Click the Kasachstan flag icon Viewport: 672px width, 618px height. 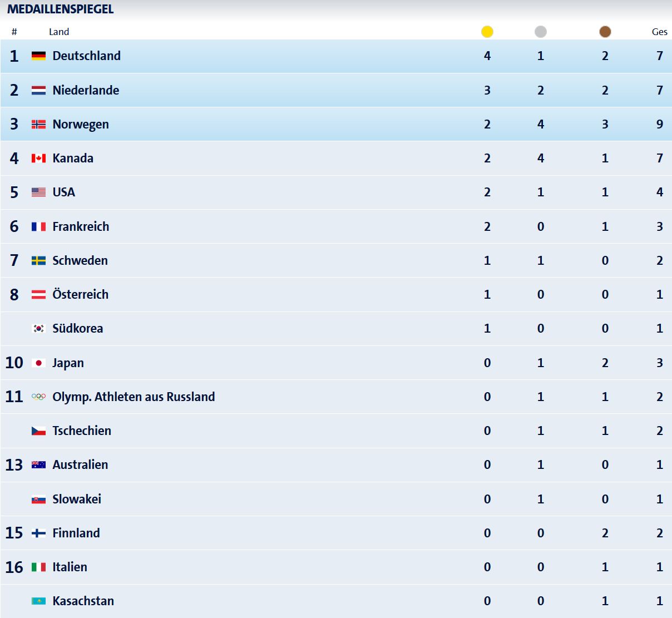coord(38,601)
